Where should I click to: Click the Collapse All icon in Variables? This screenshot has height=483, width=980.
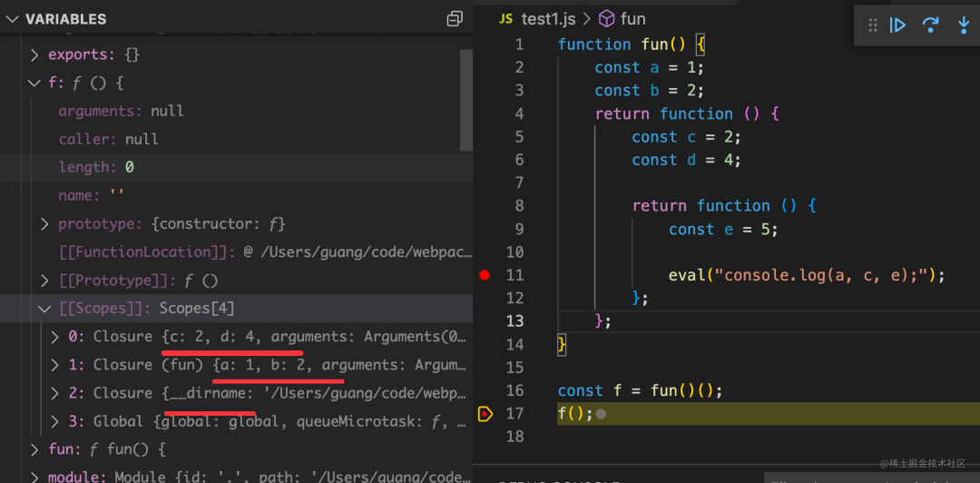pos(455,19)
